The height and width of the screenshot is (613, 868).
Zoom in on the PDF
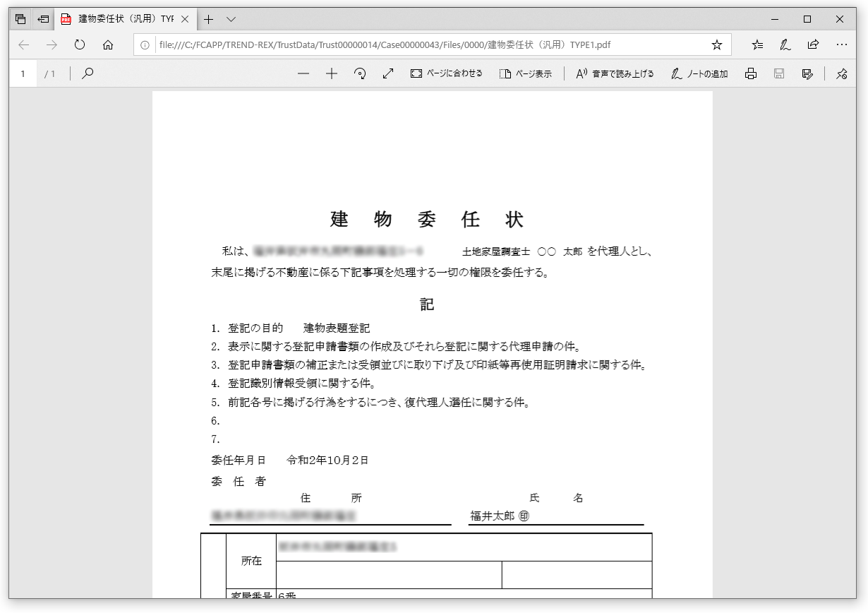point(332,73)
